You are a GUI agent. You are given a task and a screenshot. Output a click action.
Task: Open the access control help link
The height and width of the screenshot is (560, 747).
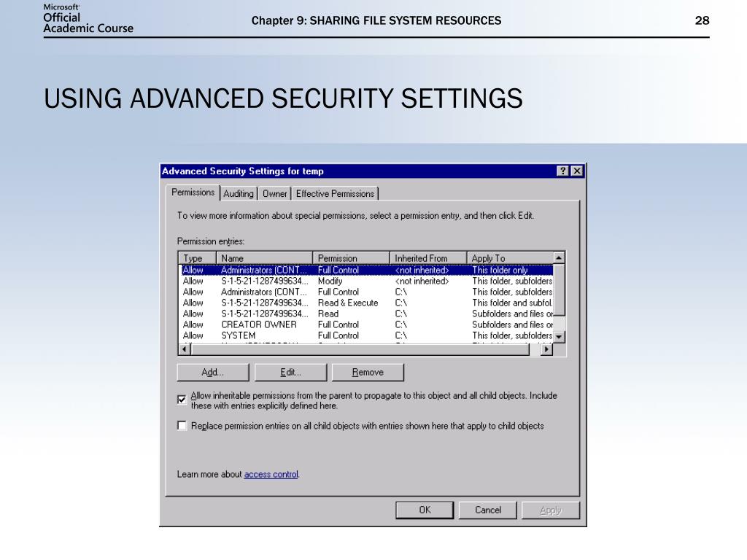point(271,474)
